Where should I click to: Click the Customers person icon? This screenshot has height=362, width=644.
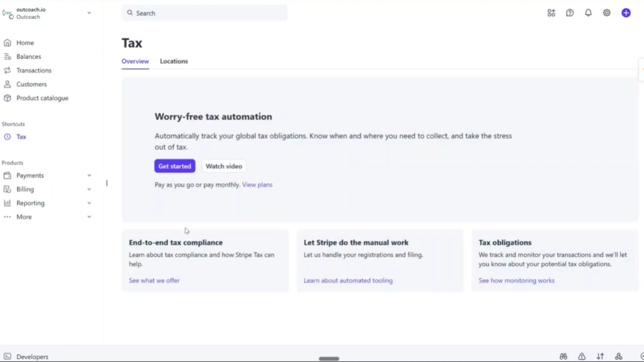tap(7, 84)
